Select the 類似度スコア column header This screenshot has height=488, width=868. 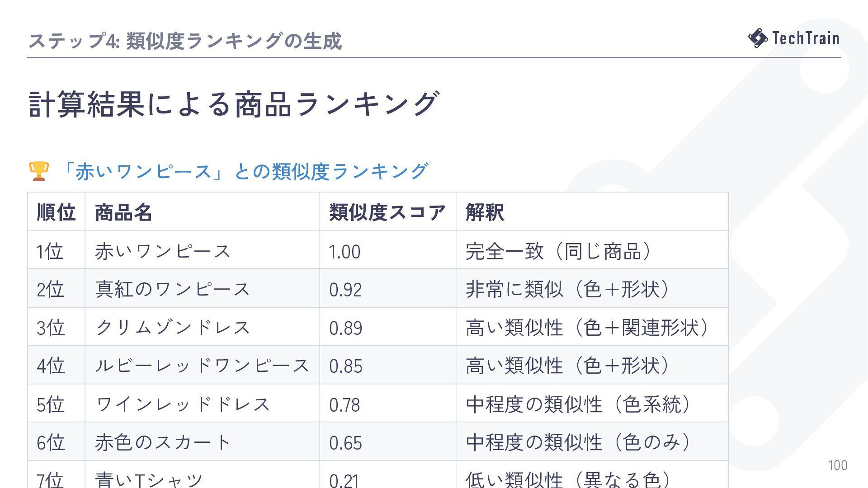coord(387,212)
